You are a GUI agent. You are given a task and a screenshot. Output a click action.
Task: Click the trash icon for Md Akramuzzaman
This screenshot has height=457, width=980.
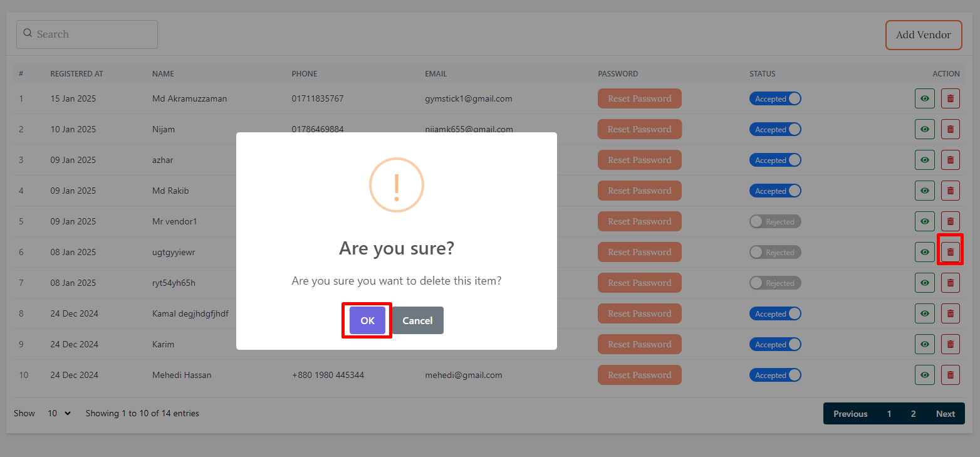(x=950, y=98)
